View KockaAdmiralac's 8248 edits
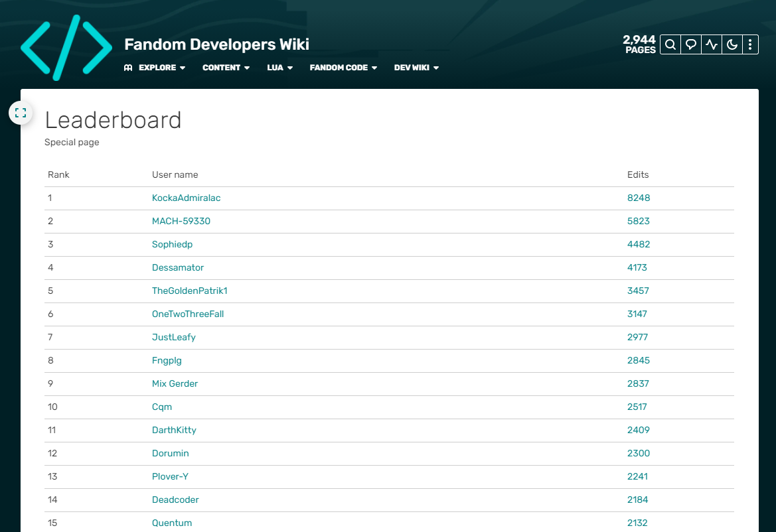This screenshot has height=532, width=776. pyautogui.click(x=639, y=198)
